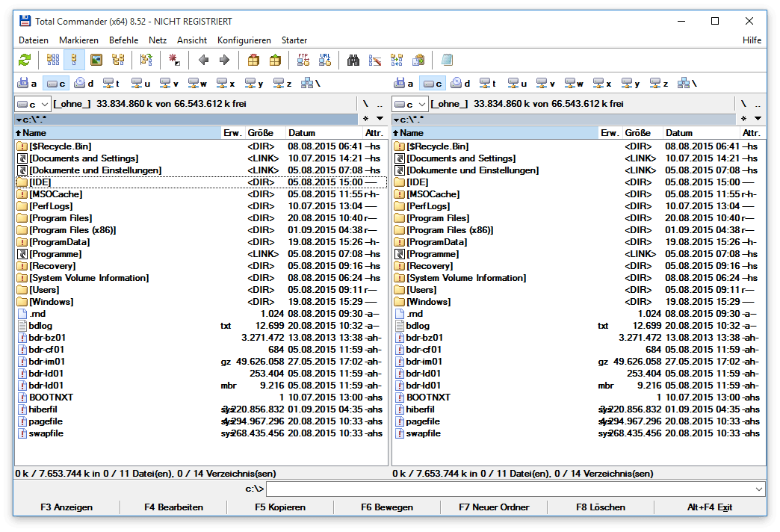Open the Befehle menu

124,40
